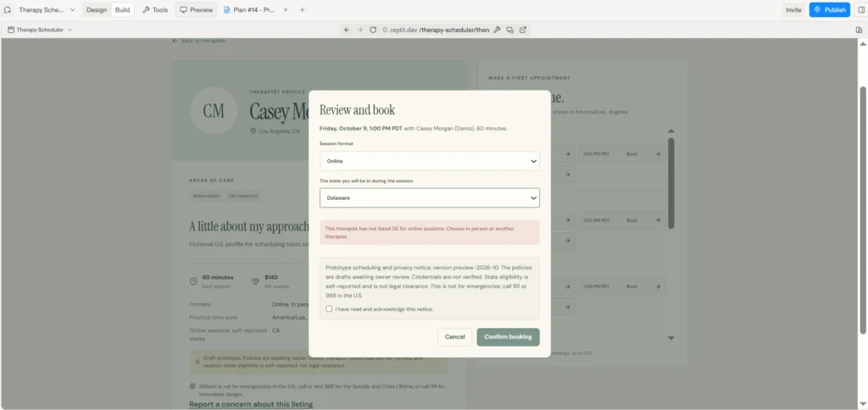Open the session state dropdown showing Delaware
868x410 pixels.
pyautogui.click(x=430, y=197)
